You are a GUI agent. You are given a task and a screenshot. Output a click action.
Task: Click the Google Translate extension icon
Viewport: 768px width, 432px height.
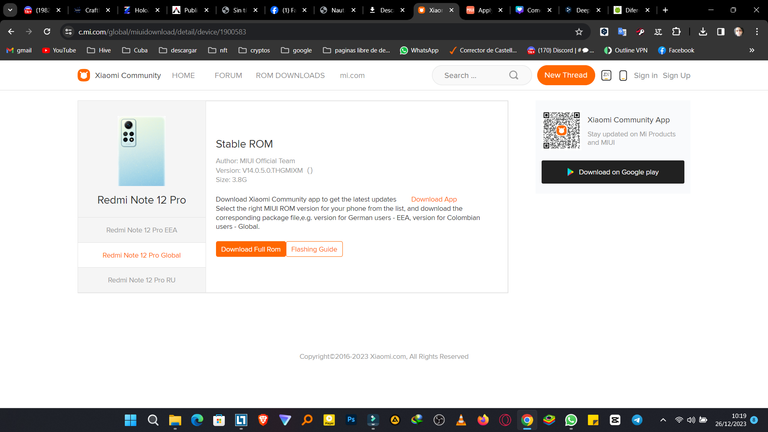622,32
